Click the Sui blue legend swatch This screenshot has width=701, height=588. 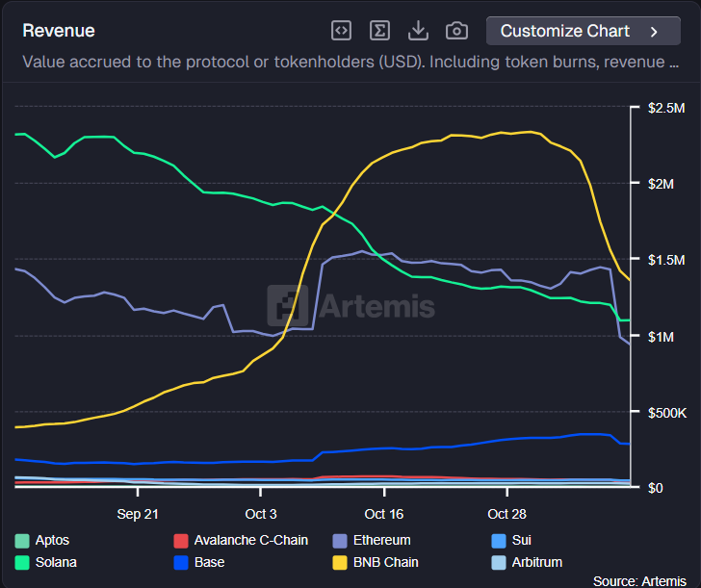tap(498, 541)
